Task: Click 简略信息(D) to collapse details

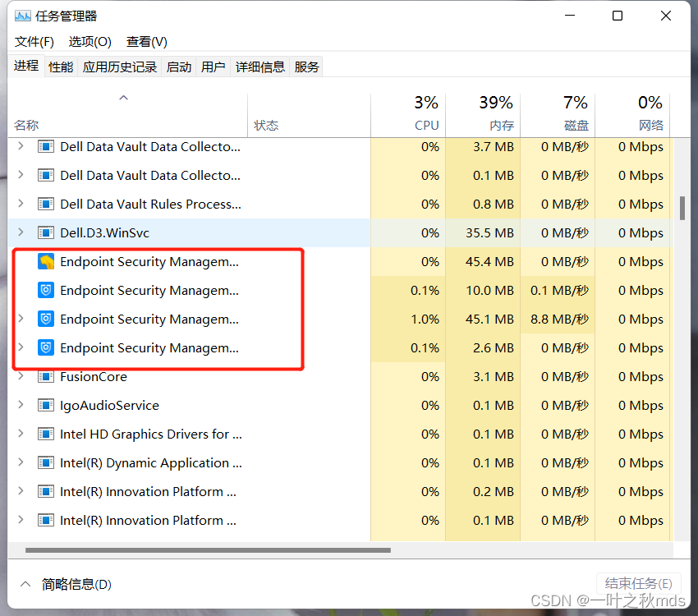Action: pos(67,584)
